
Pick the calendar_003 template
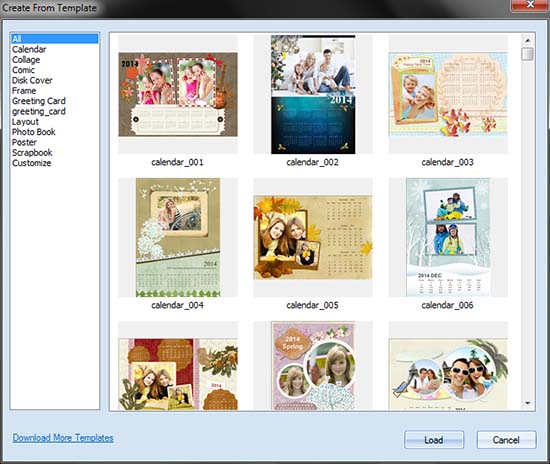(x=448, y=94)
